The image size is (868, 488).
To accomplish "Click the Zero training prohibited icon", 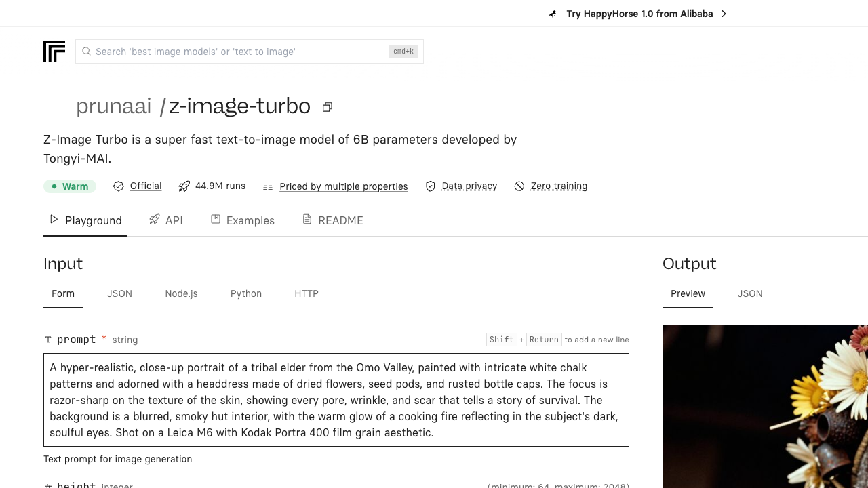I will pos(519,186).
